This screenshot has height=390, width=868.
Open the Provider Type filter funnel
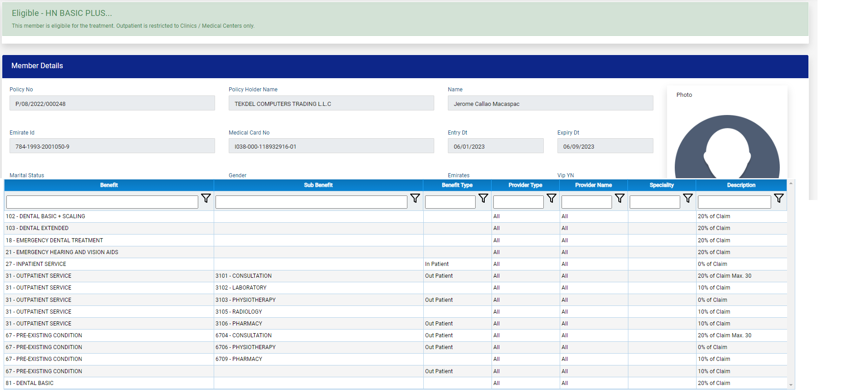551,199
